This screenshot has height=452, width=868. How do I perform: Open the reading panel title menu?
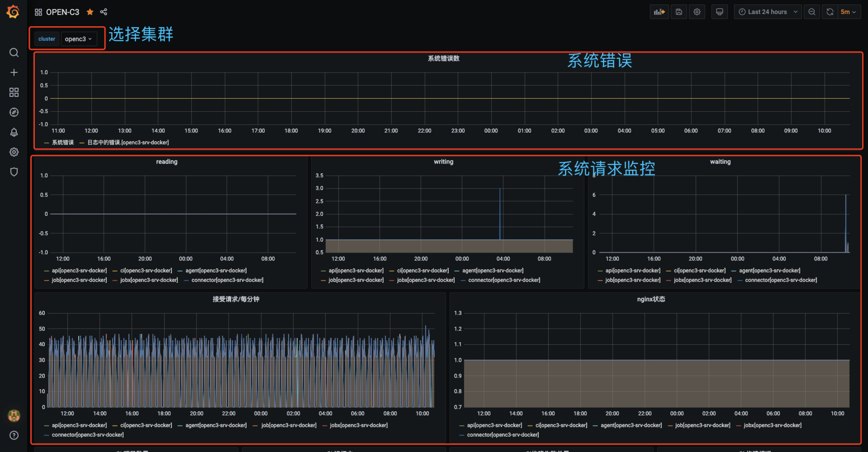pos(166,162)
